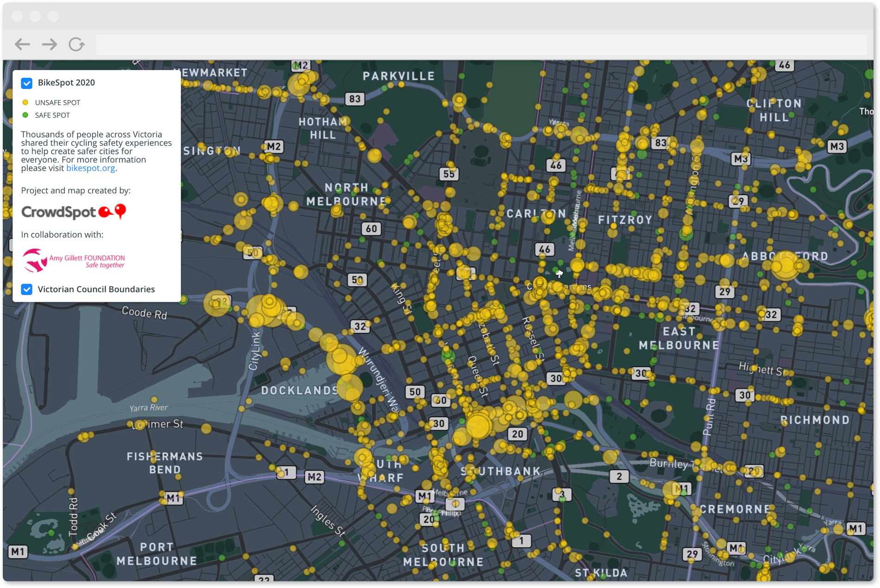The width and height of the screenshot is (880, 588).
Task: Select the PORT MELBOURNE suburb label
Action: [x=157, y=554]
